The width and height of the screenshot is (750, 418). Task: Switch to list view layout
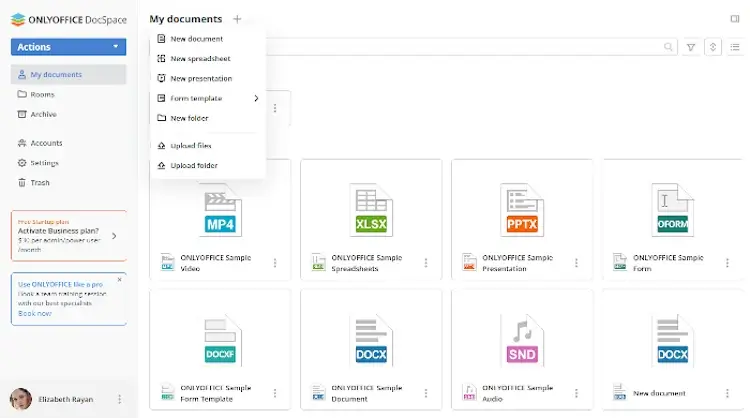(x=735, y=47)
